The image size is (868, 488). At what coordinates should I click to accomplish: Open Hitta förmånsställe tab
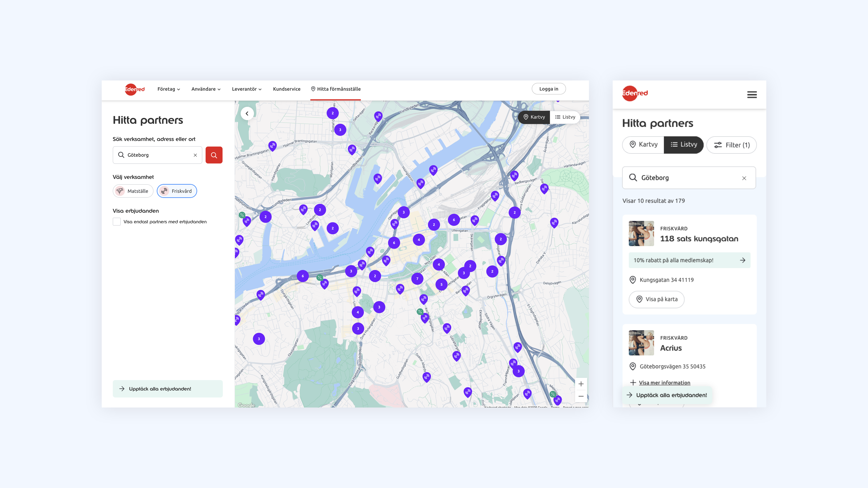pos(336,89)
